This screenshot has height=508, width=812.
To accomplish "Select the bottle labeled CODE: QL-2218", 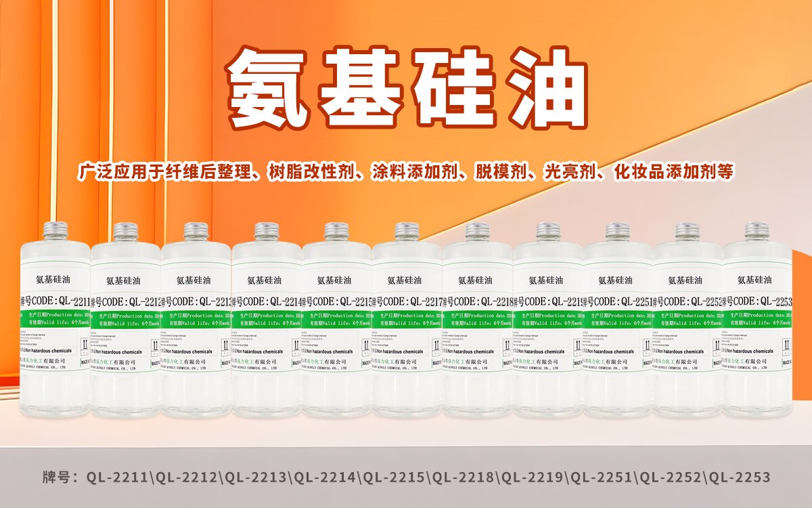I will [x=477, y=325].
